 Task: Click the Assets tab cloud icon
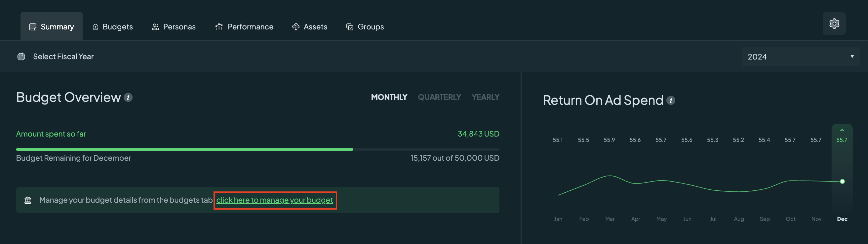tap(296, 27)
